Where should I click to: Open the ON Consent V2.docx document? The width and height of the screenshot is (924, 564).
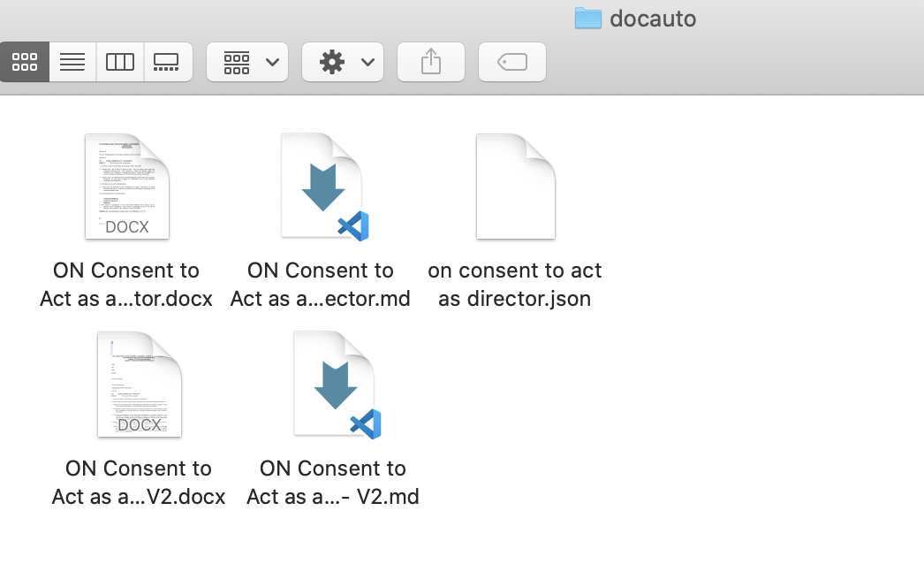139,384
